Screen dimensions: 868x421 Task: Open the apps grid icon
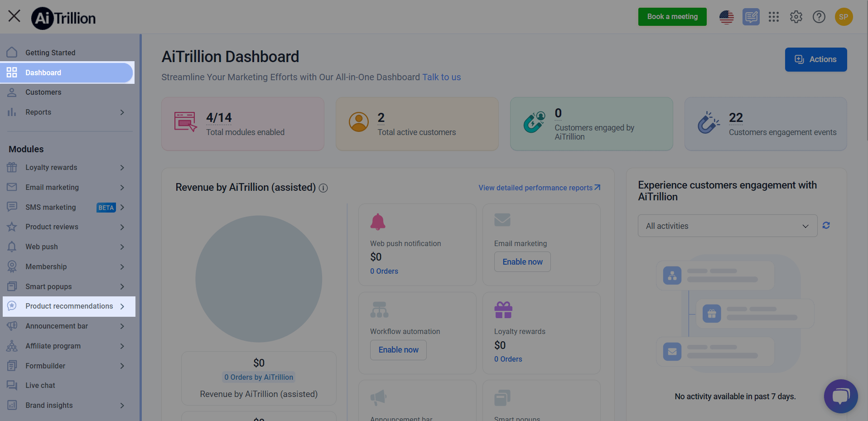point(774,17)
